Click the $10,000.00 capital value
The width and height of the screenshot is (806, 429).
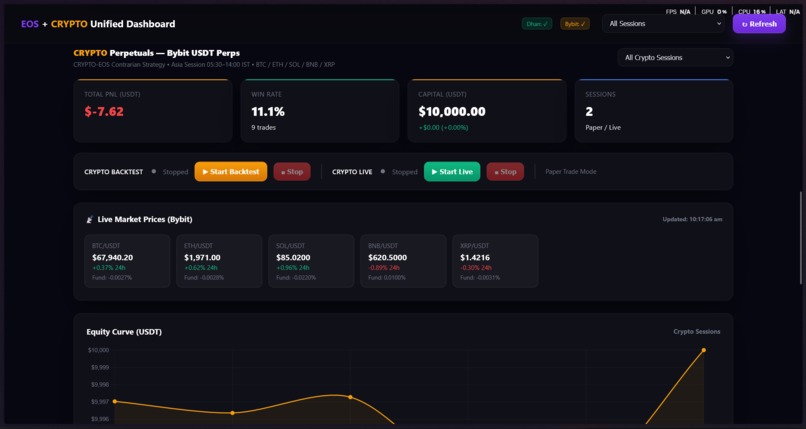(452, 111)
